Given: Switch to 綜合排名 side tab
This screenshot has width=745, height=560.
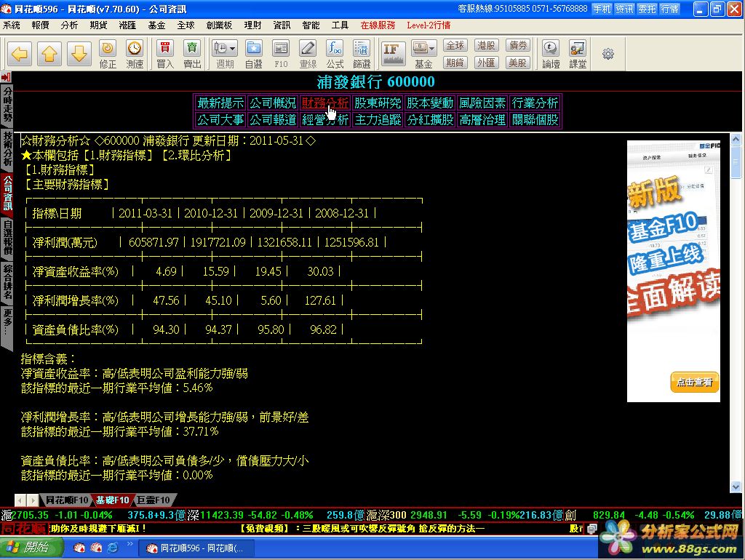Looking at the screenshot, I should [7, 281].
